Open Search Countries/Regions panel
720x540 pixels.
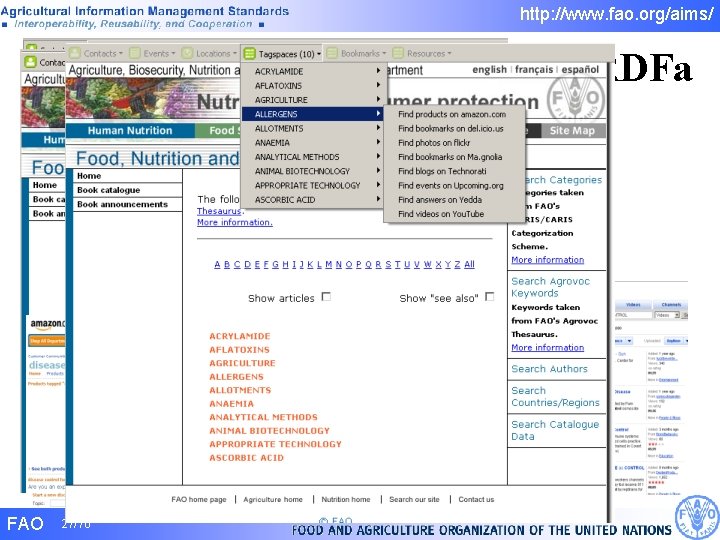[556, 396]
